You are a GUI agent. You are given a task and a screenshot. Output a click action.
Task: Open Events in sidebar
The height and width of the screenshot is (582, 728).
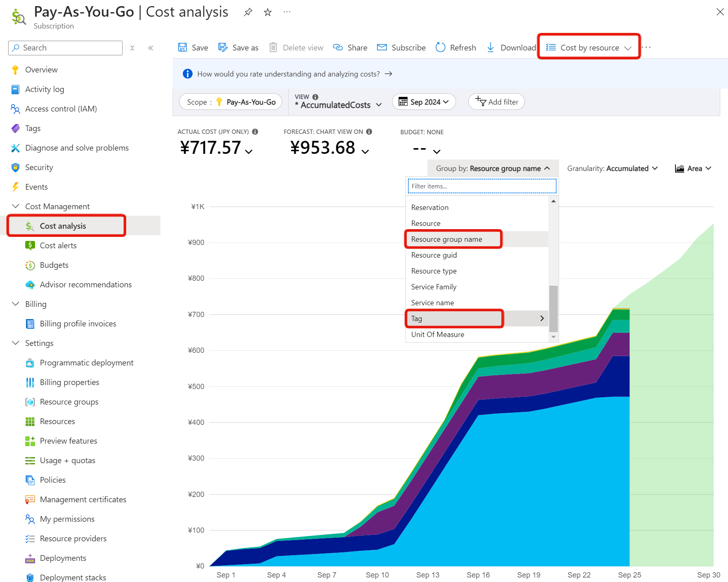[x=36, y=187]
